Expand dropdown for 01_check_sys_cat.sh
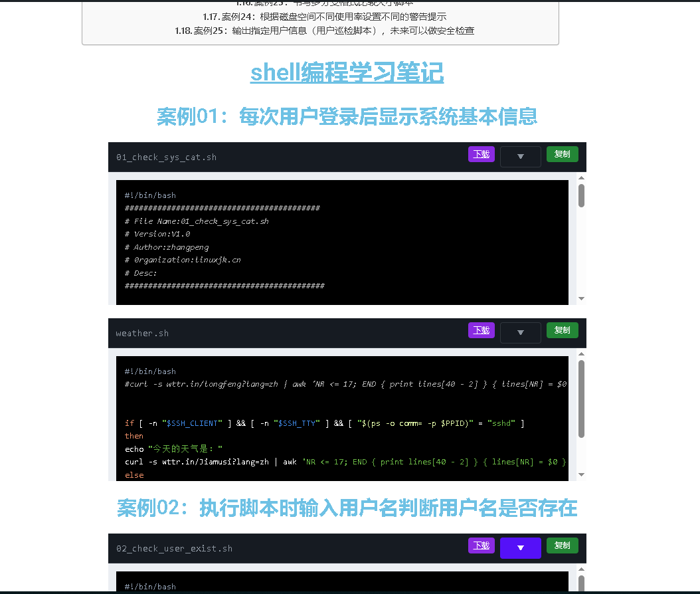700x594 pixels. pyautogui.click(x=520, y=157)
